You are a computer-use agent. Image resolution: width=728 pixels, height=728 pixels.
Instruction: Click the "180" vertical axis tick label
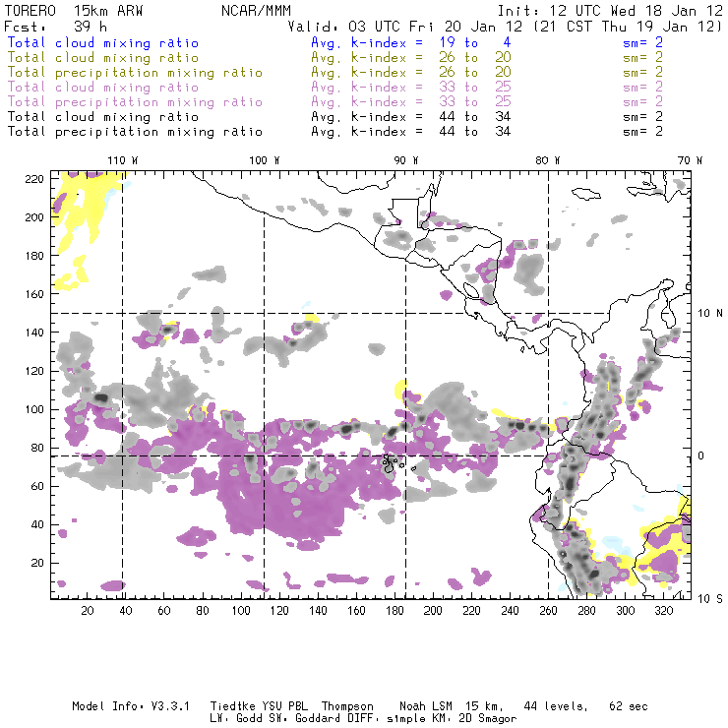point(34,256)
